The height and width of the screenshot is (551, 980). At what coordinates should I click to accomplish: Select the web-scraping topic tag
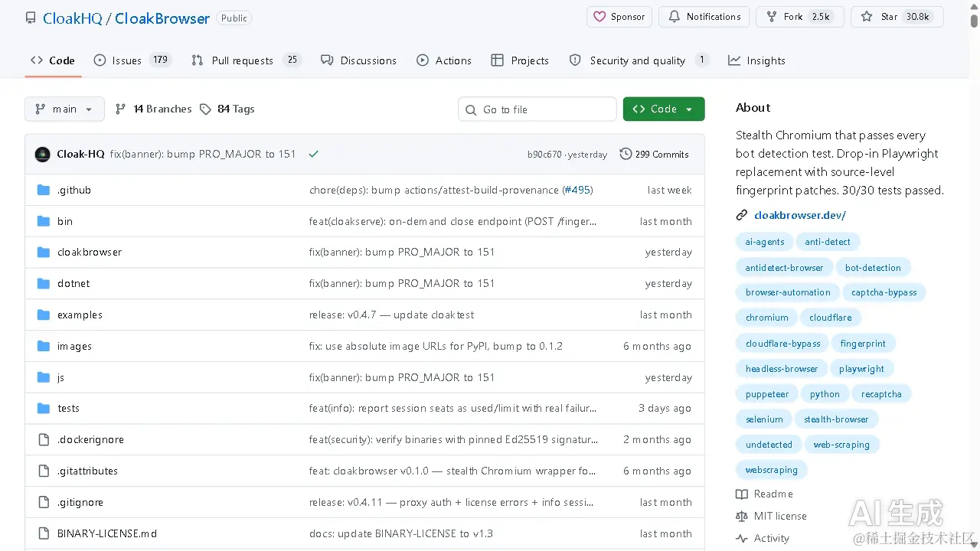point(841,445)
